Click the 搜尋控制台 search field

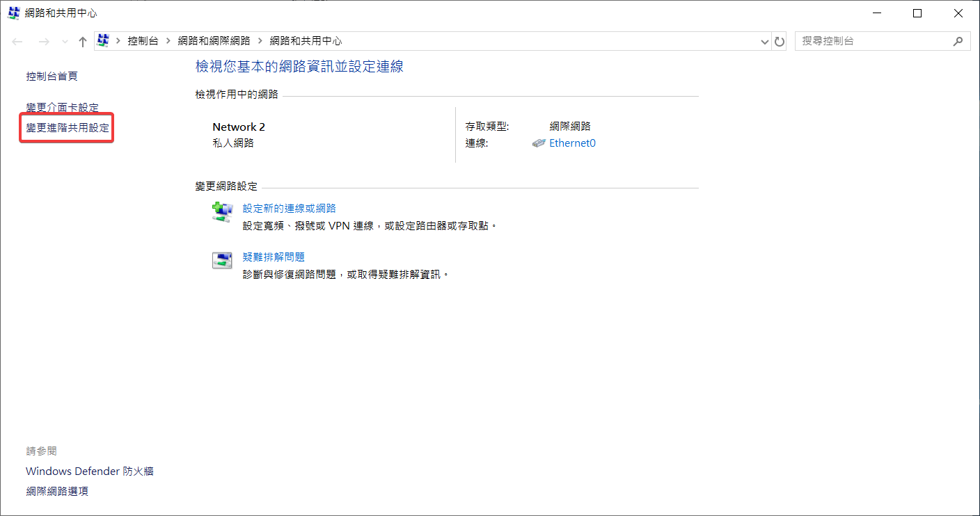[870, 41]
